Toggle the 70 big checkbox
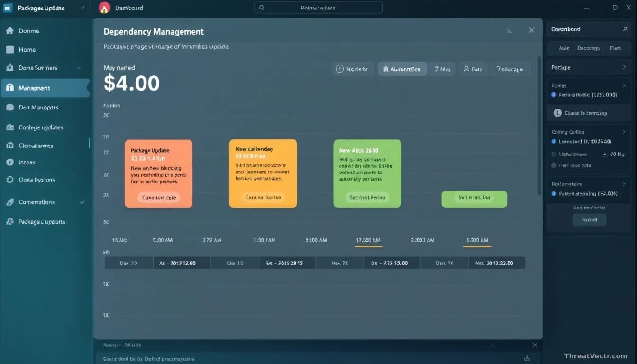The image size is (637, 364). click(x=605, y=154)
